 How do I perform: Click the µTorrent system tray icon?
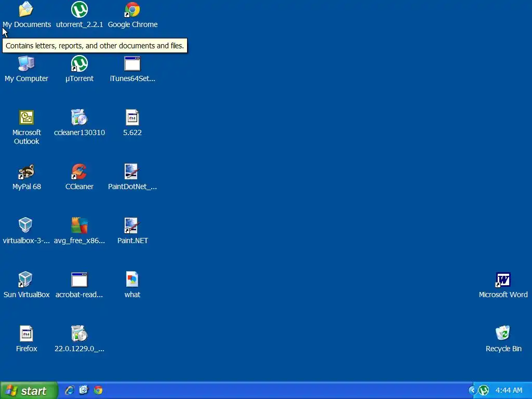[x=484, y=391]
